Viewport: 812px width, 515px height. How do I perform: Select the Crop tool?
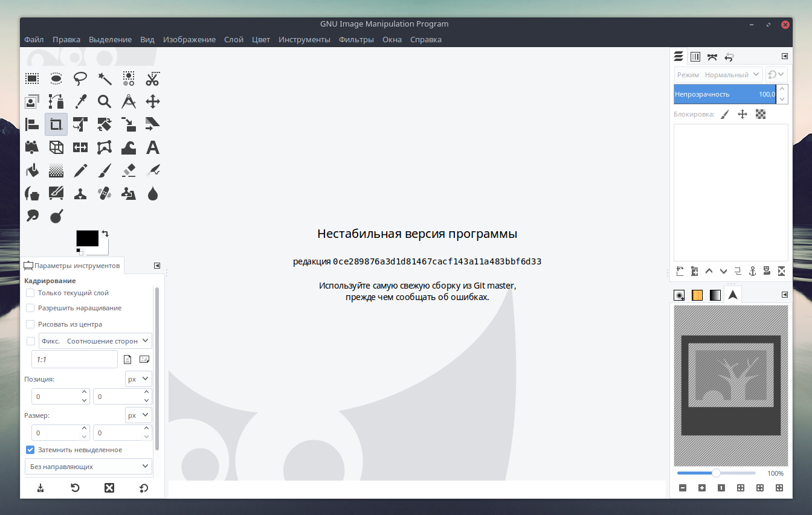click(x=56, y=124)
